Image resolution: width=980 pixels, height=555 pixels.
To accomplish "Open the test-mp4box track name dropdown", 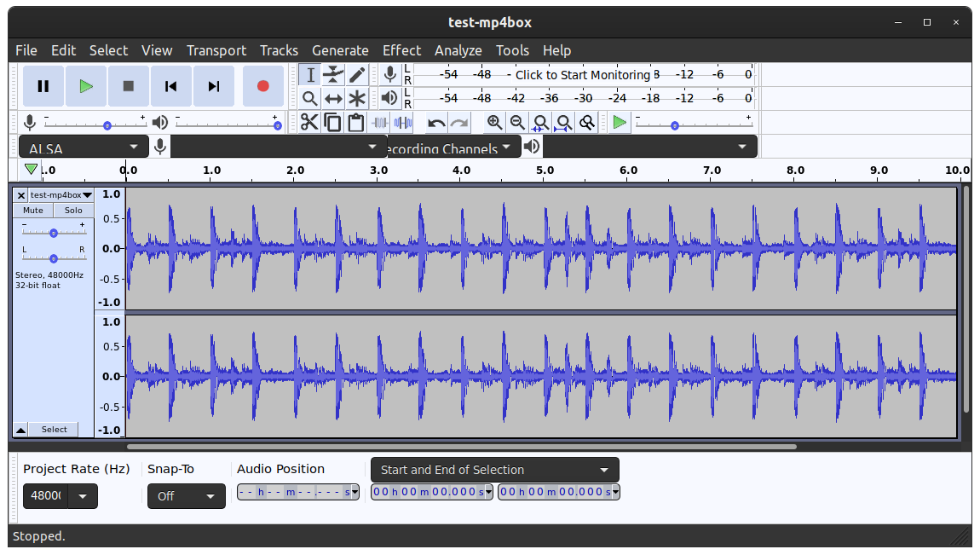I will click(x=61, y=195).
